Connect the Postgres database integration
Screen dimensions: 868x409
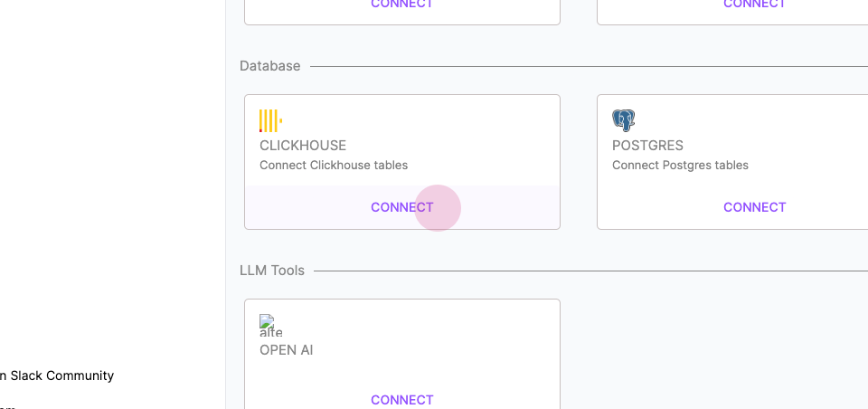pos(754,207)
